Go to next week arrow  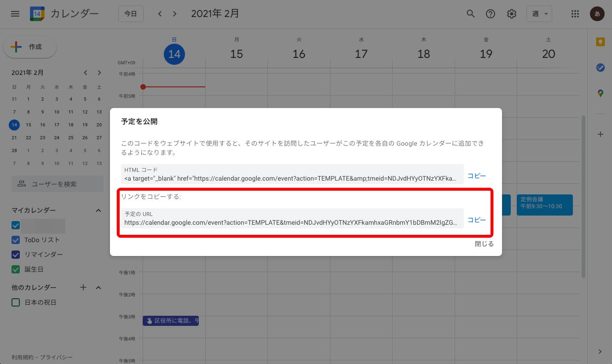click(174, 14)
